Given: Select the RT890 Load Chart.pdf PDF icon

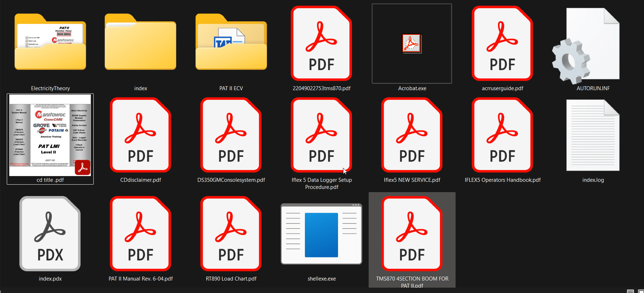Looking at the screenshot, I should point(231,234).
